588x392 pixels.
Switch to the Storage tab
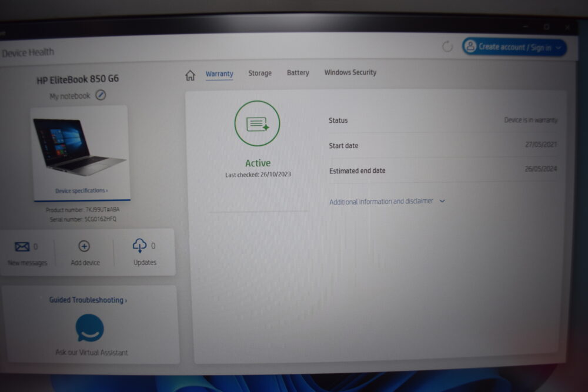(260, 73)
